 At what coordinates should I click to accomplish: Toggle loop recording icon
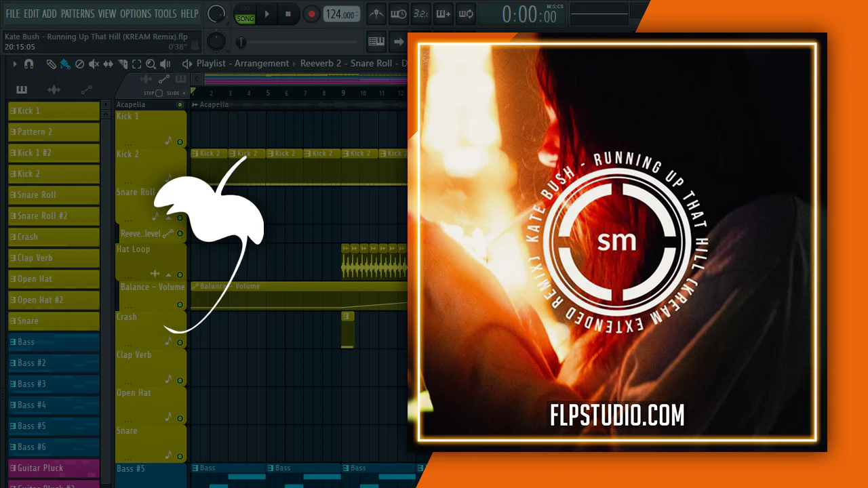465,14
